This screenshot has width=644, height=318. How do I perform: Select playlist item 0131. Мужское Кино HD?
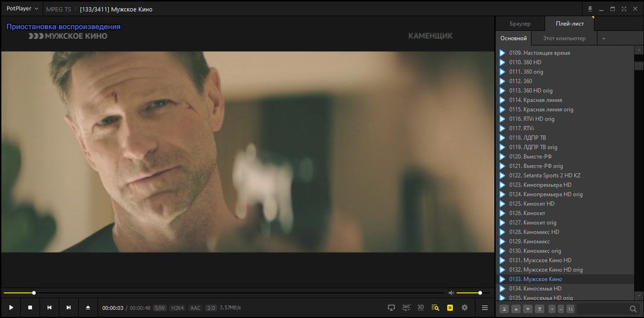click(x=565, y=261)
